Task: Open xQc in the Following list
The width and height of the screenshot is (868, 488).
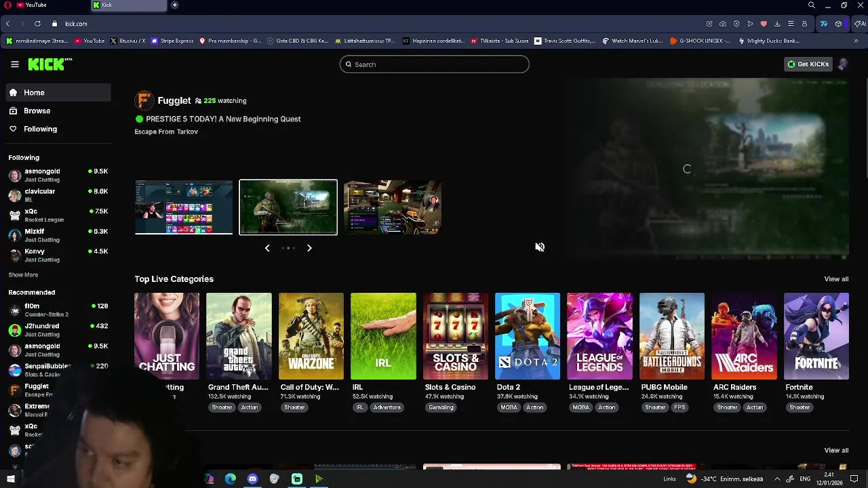Action: pyautogui.click(x=58, y=215)
